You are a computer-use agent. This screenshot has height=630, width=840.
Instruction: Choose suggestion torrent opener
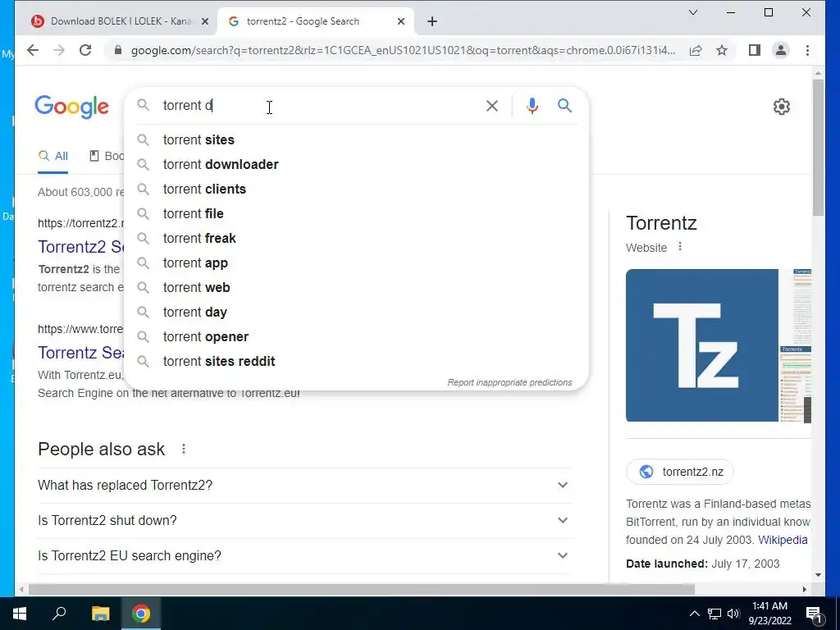coord(356,337)
